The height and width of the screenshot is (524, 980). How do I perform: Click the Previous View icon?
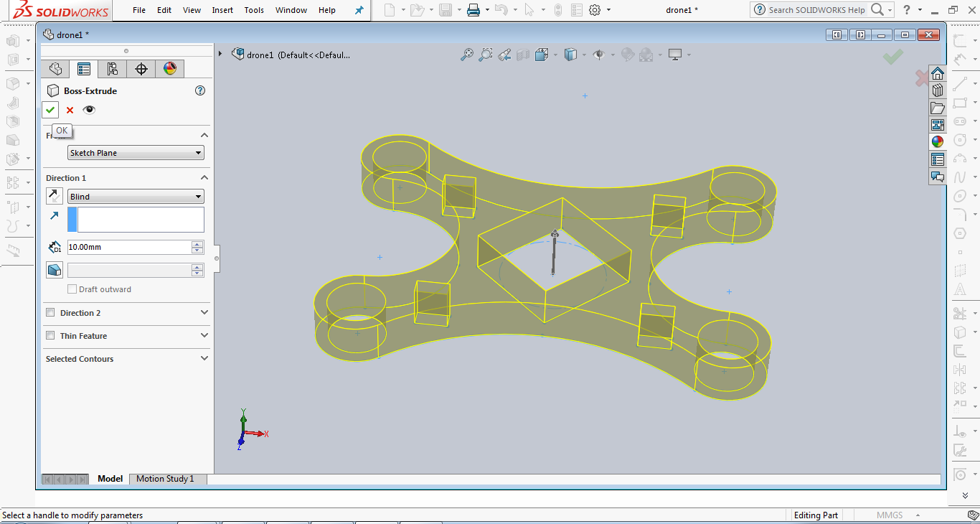504,55
